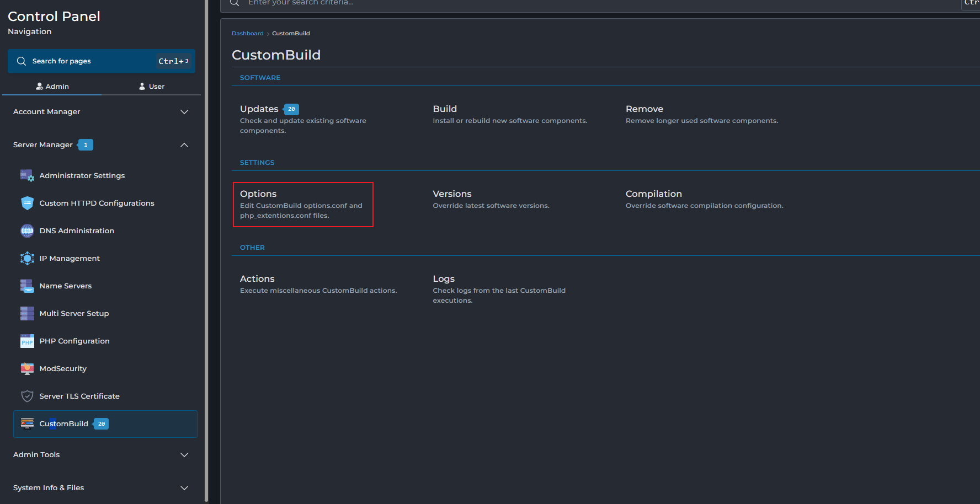This screenshot has height=504, width=980.
Task: Open the Options settings page
Action: 258,194
